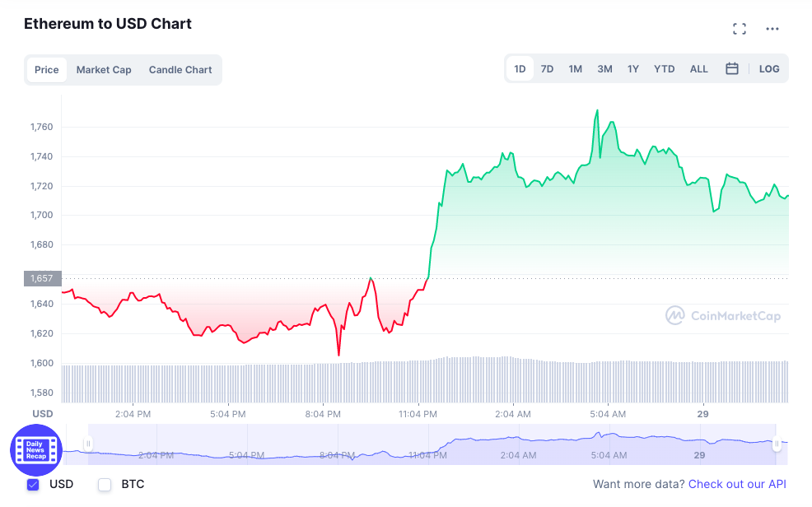Click the CoinMarketCap watermark logo
This screenshot has height=507, width=812.
(x=723, y=315)
